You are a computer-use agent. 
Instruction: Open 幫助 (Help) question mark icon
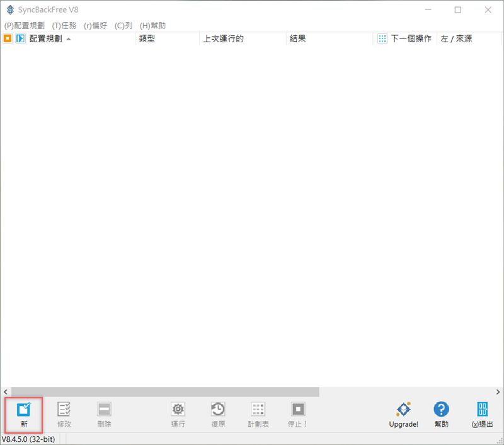[x=442, y=409]
